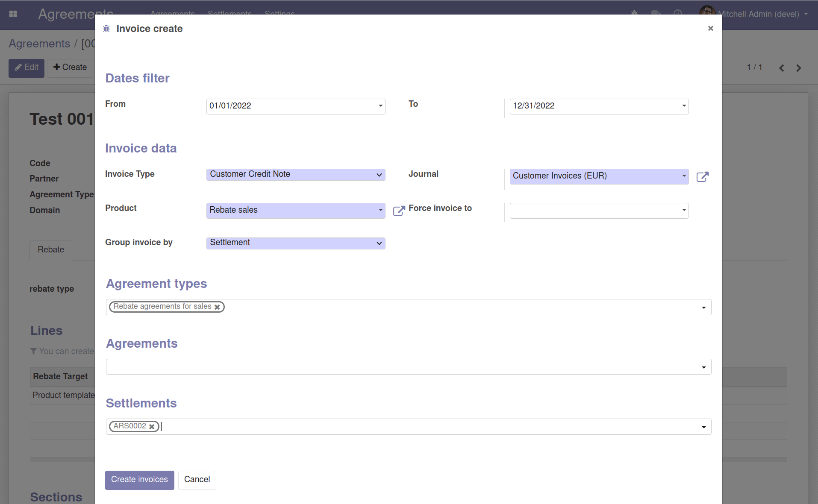This screenshot has width=818, height=504.
Task: Expand the Force invoice to dropdown
Action: click(599, 211)
